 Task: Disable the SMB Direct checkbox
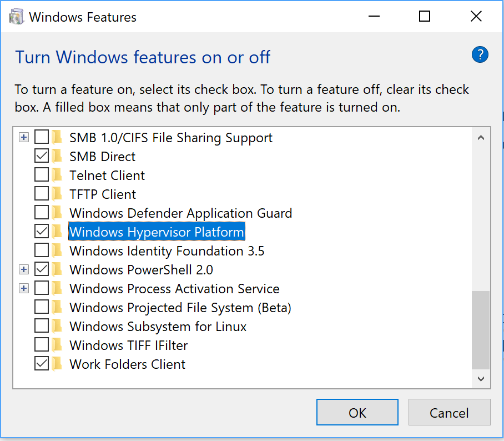click(x=42, y=156)
